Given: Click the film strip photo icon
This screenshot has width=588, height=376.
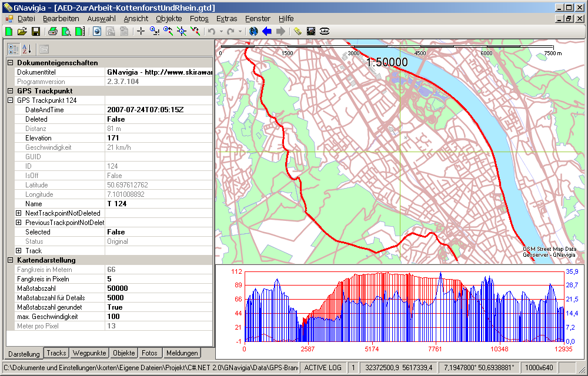Looking at the screenshot, I should [311, 32].
